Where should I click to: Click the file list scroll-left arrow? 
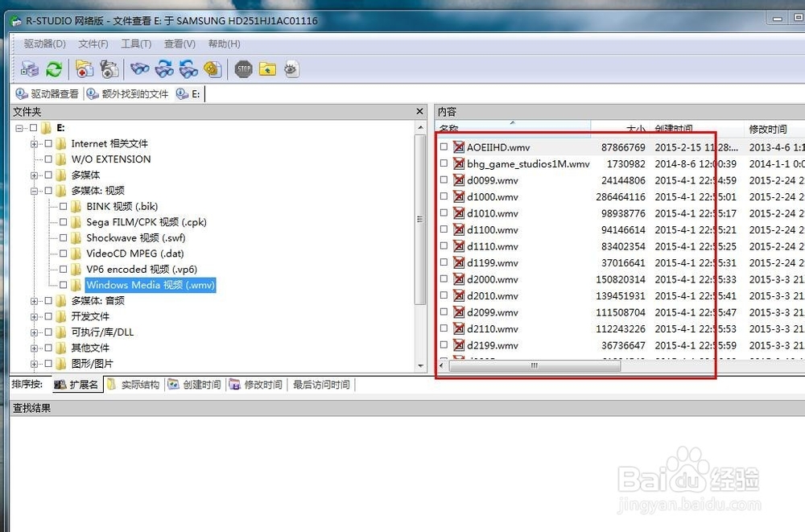pos(441,365)
